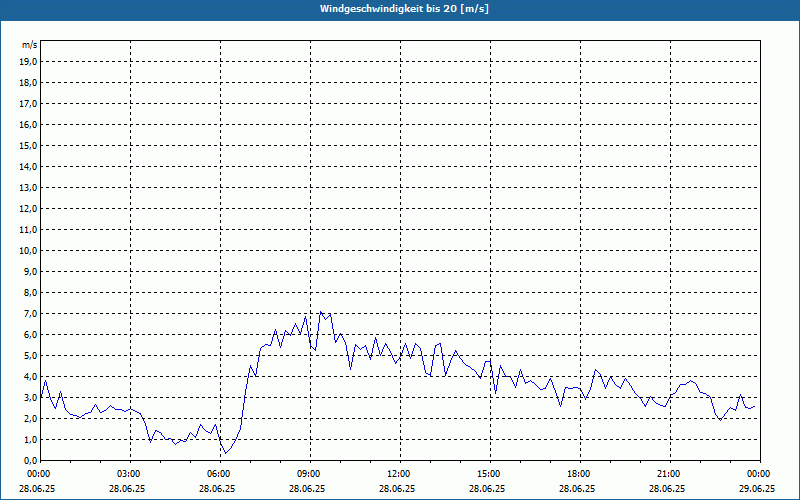Click the 15,0 y-axis label
800x500 pixels.
coord(28,145)
